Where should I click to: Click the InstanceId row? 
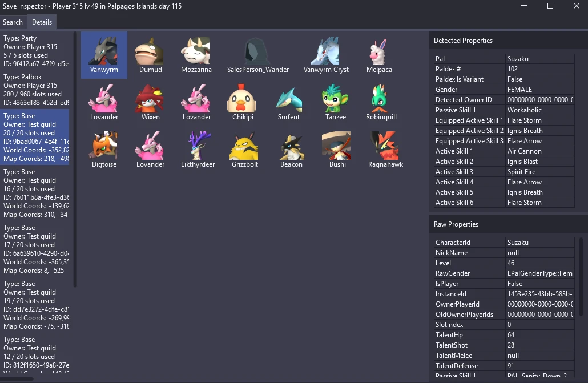[x=504, y=294]
